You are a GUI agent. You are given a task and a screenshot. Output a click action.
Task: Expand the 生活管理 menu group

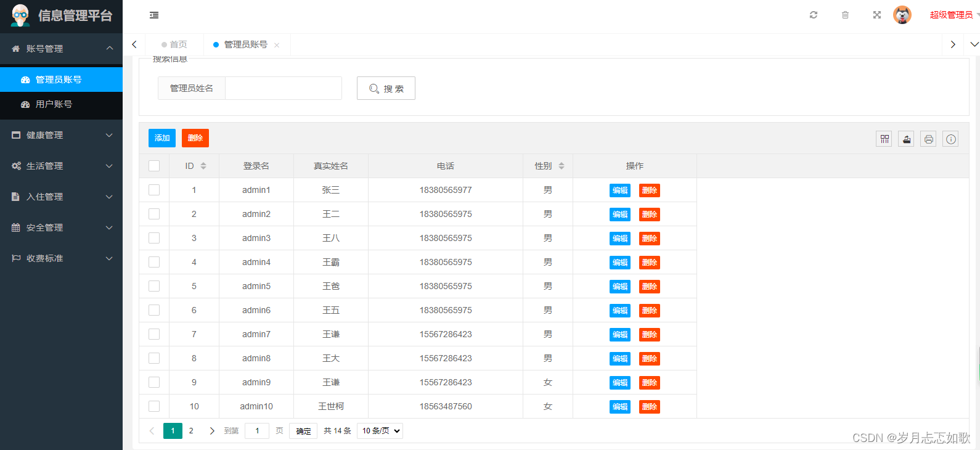(x=61, y=166)
